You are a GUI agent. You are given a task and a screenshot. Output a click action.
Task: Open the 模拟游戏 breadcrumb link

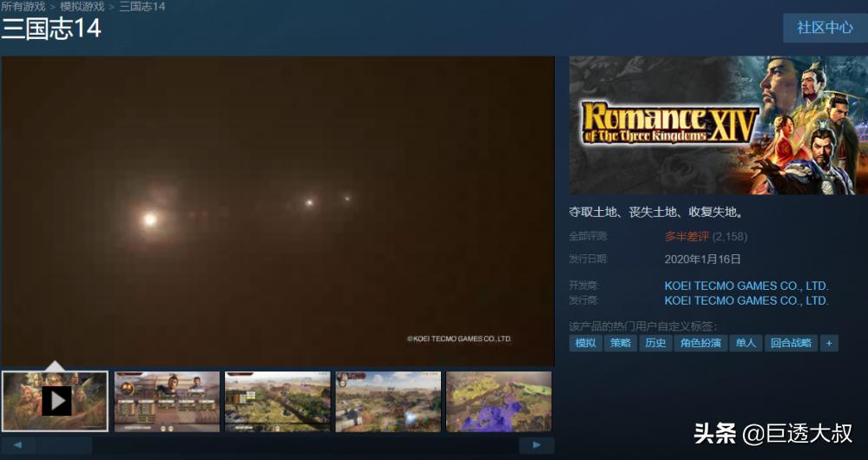pos(82,7)
